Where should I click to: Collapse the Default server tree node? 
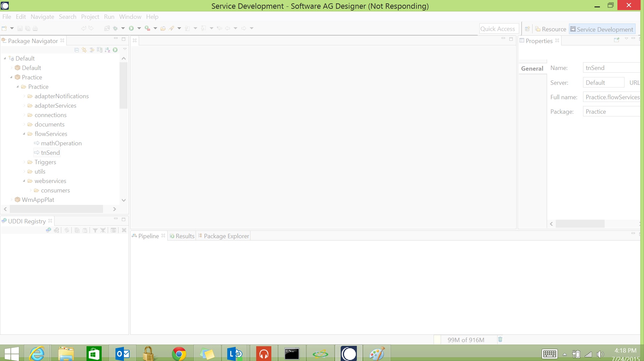[5, 58]
